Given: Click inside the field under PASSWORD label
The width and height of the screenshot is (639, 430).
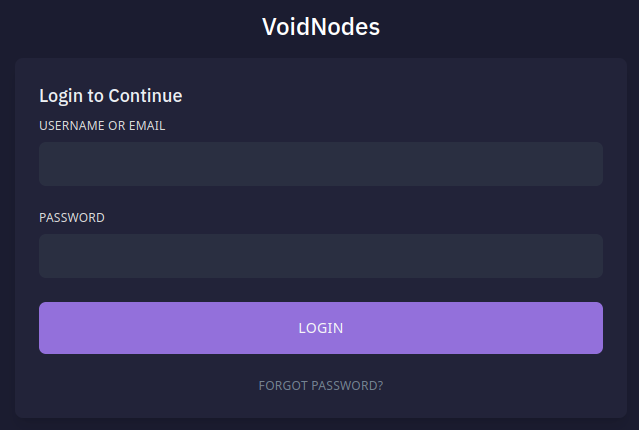Looking at the screenshot, I should coord(320,256).
